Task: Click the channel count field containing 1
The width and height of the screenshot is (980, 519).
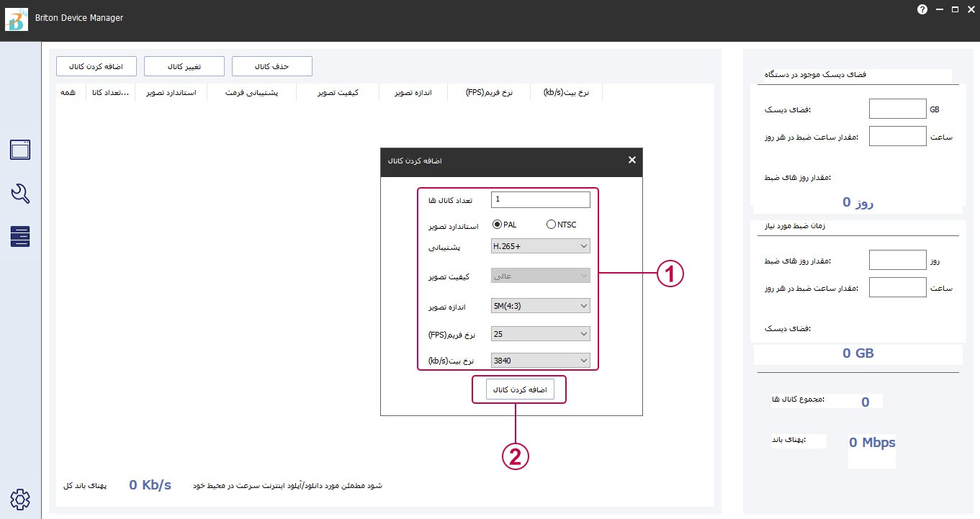Action: (x=540, y=199)
